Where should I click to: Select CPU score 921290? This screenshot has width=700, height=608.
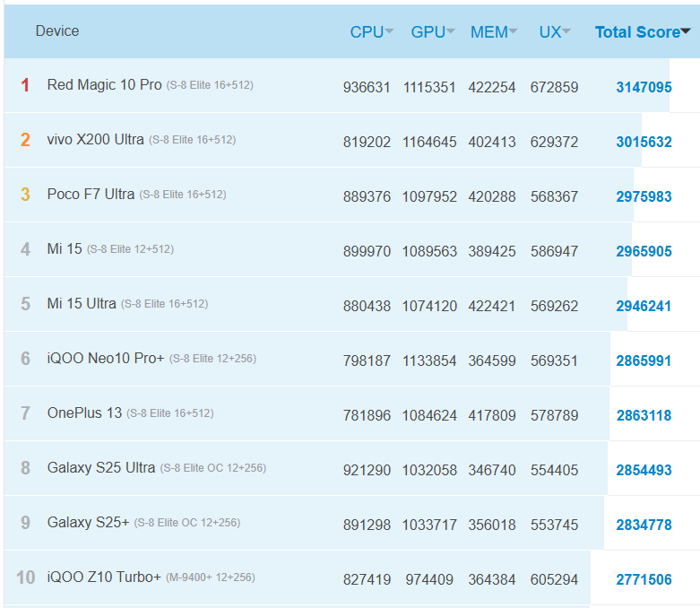click(x=367, y=471)
